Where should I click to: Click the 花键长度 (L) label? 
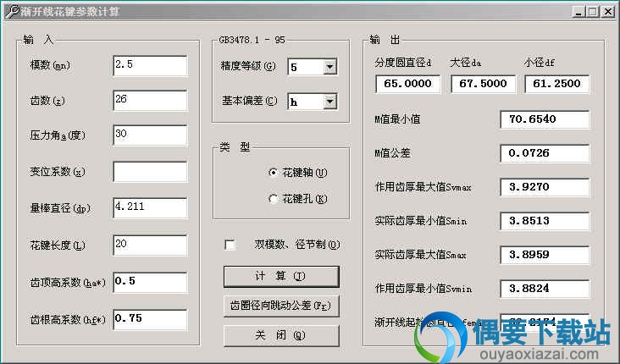pos(58,245)
